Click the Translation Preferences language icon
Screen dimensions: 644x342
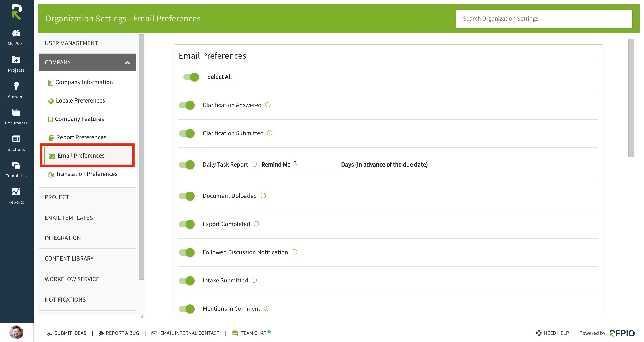(51, 174)
